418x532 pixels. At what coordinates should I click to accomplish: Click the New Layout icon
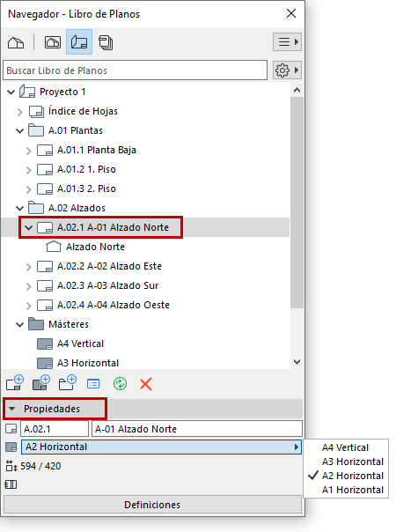click(15, 383)
